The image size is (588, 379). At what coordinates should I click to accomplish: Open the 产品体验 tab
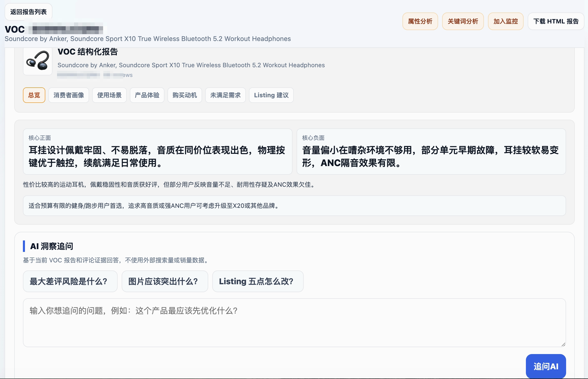click(x=147, y=95)
